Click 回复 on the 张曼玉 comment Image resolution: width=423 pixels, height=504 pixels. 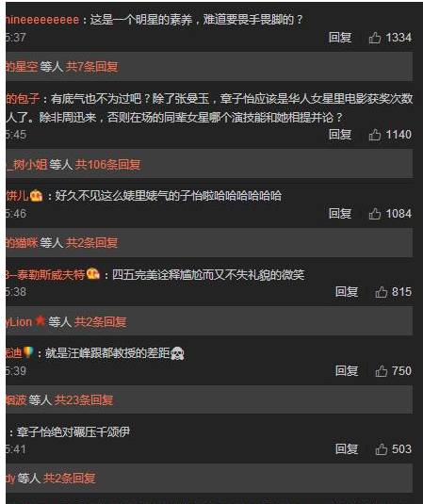340,135
